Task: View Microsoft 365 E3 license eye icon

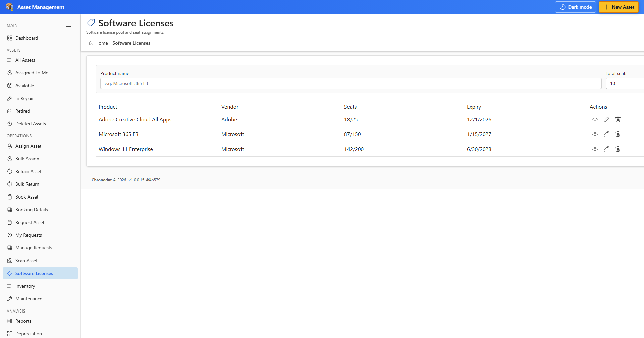Action: (595, 134)
